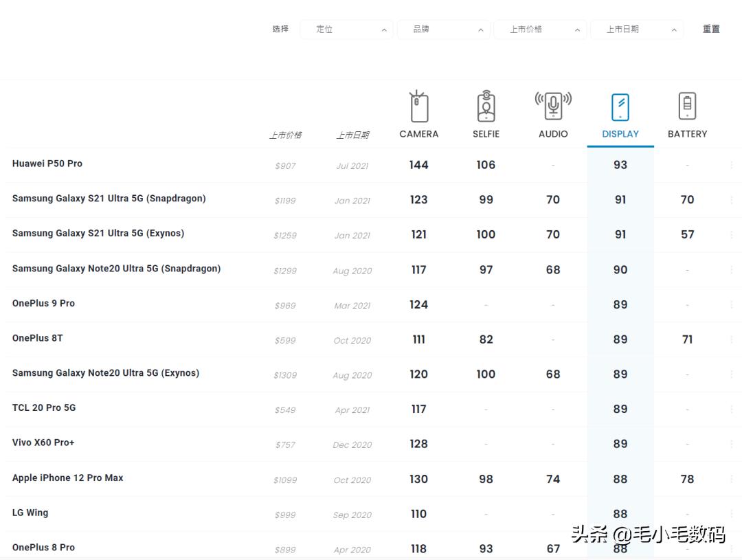Open row options for Huawei P50 Pro
The width and height of the screenshot is (742, 560).
[x=731, y=165]
